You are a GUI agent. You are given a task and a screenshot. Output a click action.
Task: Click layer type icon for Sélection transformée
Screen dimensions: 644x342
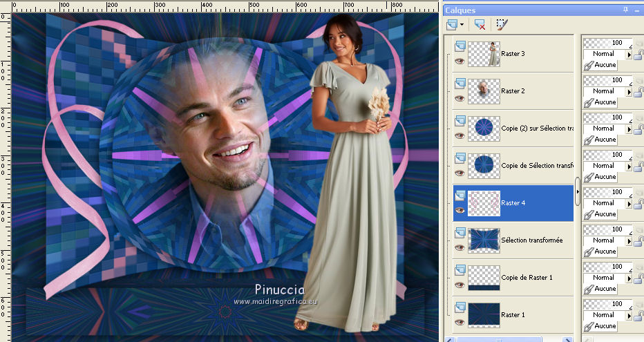click(x=460, y=233)
